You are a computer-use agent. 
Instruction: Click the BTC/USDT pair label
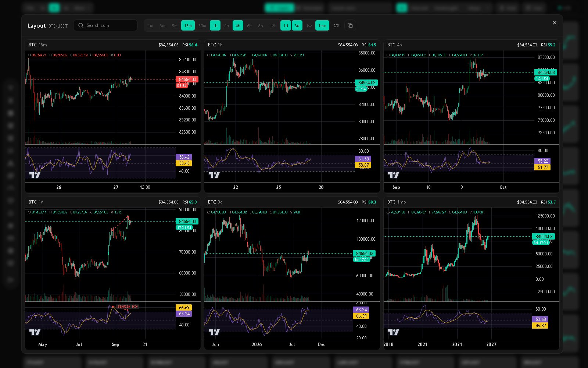click(x=58, y=26)
